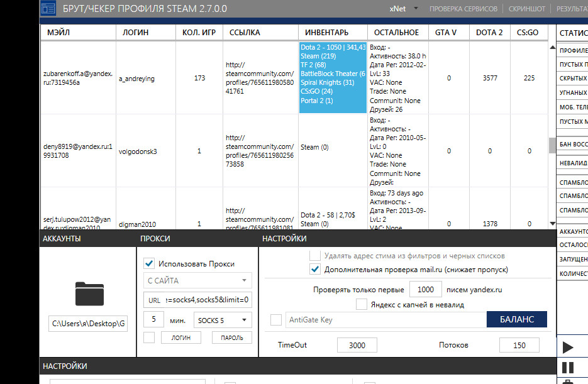Click the accounts file path field

pos(88,323)
